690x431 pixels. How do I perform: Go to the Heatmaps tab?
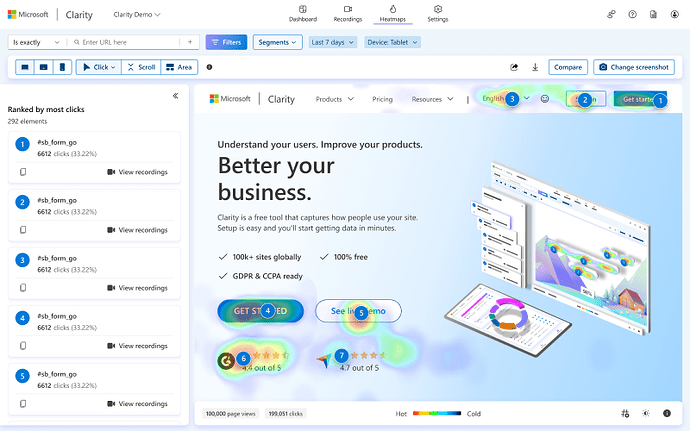click(393, 14)
